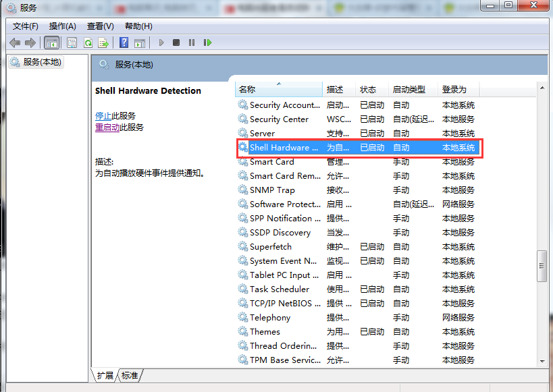The width and height of the screenshot is (553, 392).
Task: Select the System Event N... service
Action: [283, 261]
